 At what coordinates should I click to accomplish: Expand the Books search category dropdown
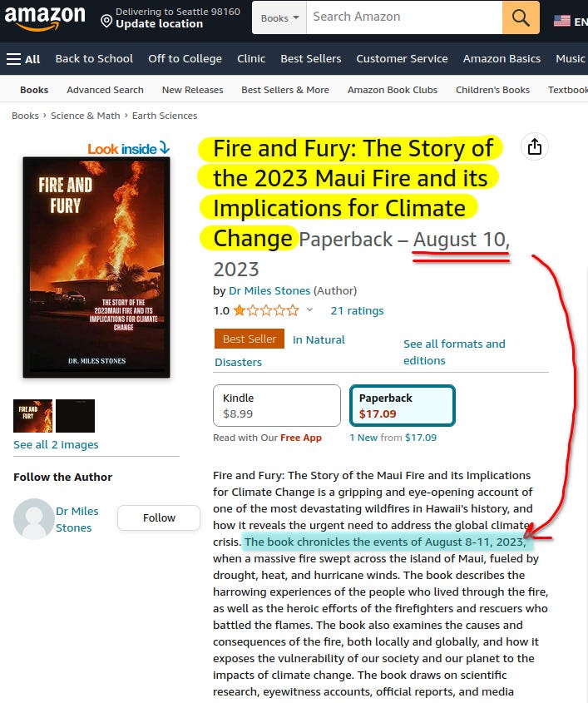(279, 17)
